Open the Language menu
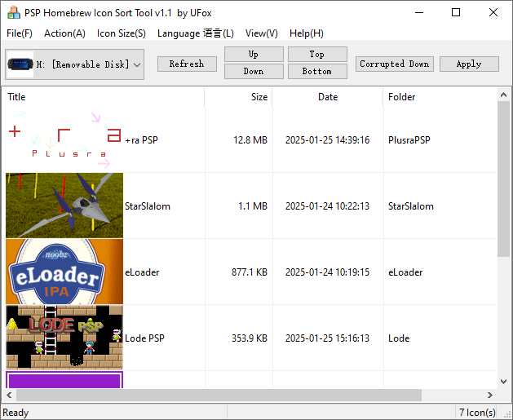513x420 pixels. click(195, 33)
